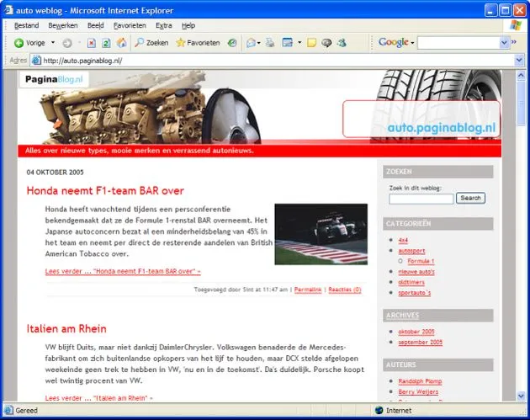
Task: Click the Vorige back arrow icon
Action: pos(19,43)
